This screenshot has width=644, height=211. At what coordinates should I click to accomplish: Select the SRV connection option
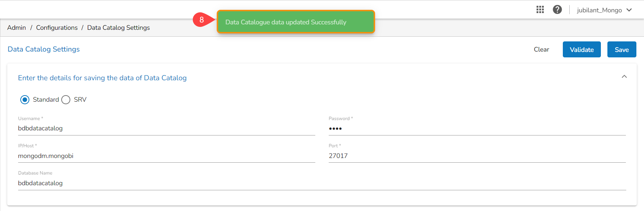coord(66,100)
